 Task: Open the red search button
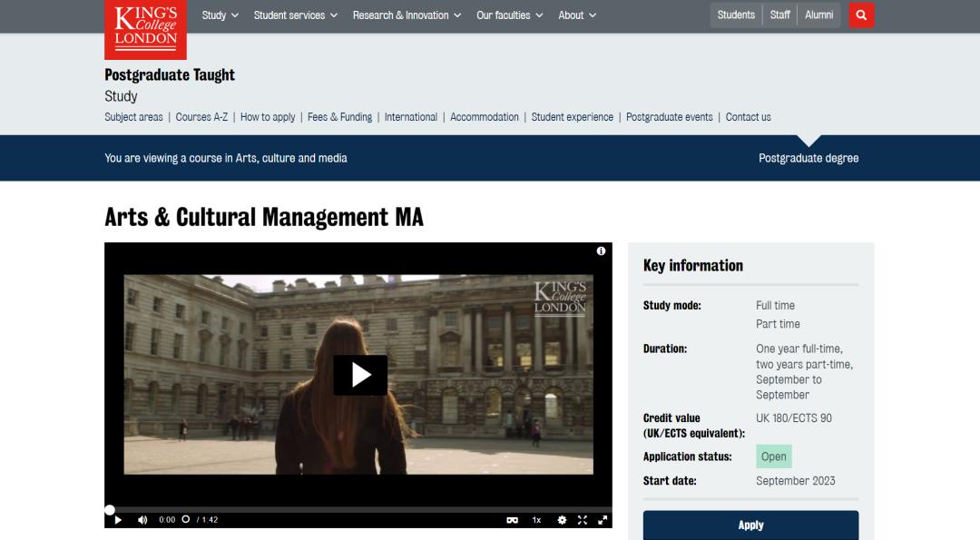point(861,15)
